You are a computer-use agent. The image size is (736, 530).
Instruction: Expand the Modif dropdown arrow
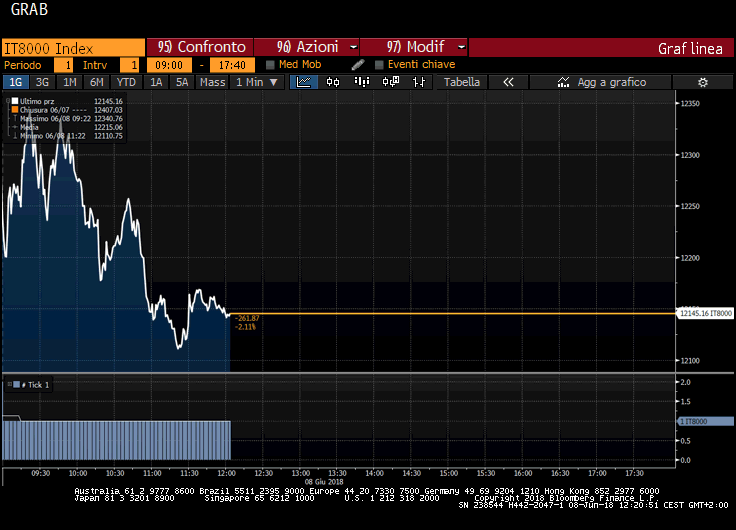click(461, 47)
